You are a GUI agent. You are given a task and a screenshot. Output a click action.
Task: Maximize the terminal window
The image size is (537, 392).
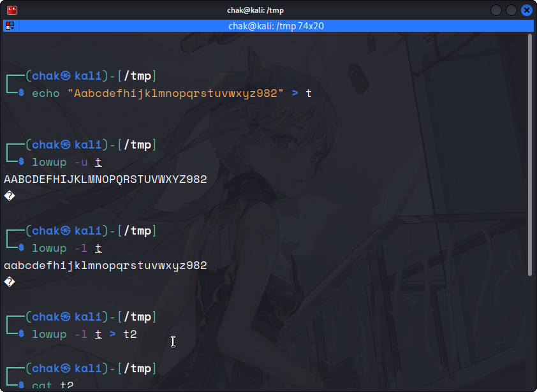tap(511, 10)
